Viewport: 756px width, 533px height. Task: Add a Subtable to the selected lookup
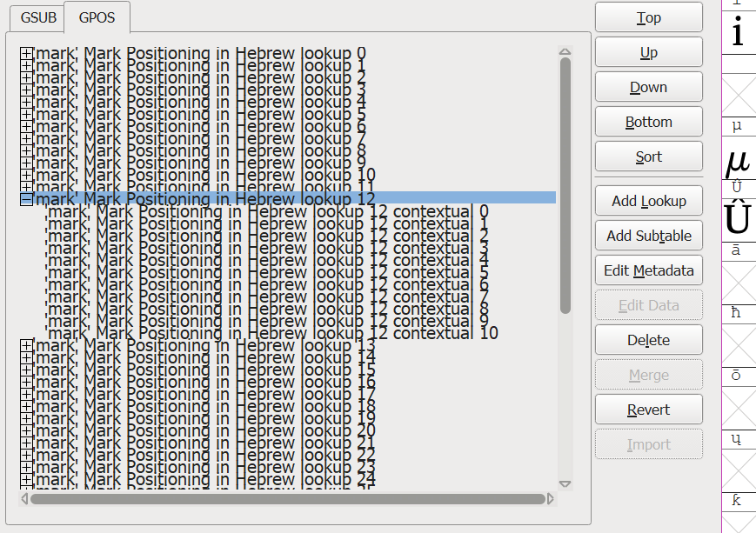pos(648,236)
